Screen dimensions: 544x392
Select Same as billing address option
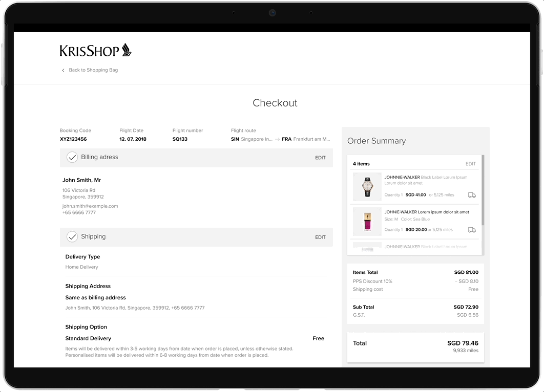(95, 297)
